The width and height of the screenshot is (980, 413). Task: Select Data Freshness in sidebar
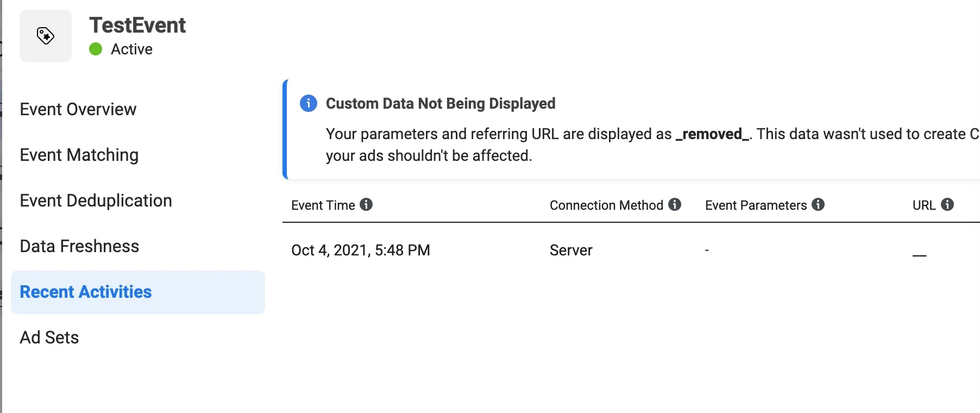(x=80, y=246)
